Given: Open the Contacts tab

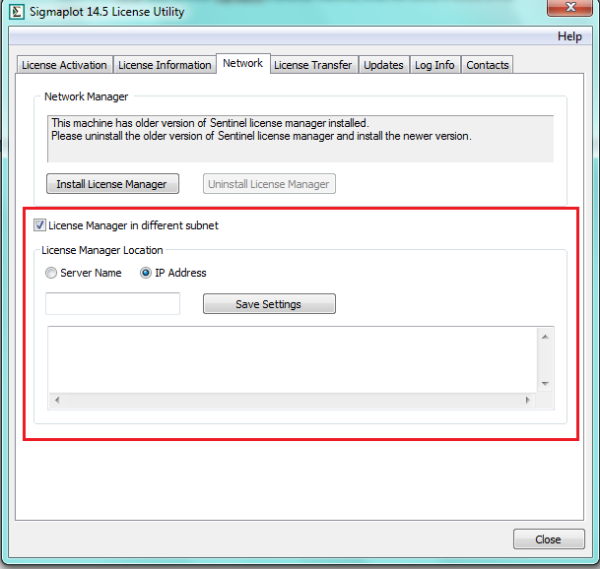Looking at the screenshot, I should click(x=487, y=65).
